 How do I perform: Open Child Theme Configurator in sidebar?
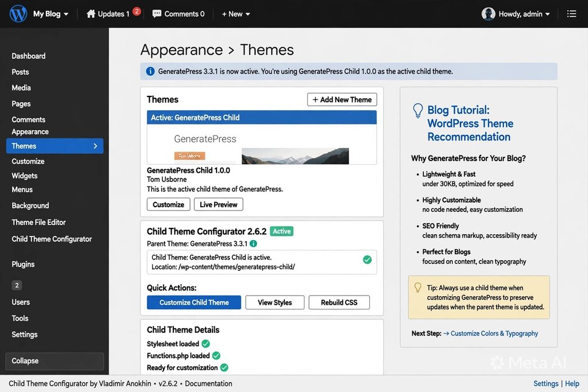(x=52, y=239)
